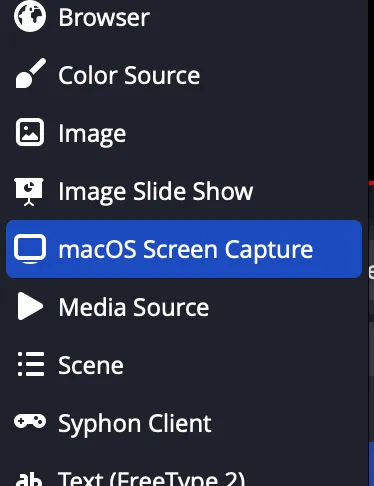This screenshot has width=374, height=486.
Task: Click the presentation board slideshow icon
Action: pyautogui.click(x=29, y=191)
